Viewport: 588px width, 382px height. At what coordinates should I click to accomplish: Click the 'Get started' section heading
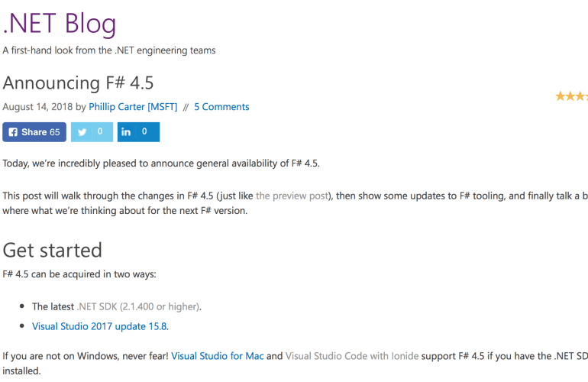pyautogui.click(x=53, y=250)
